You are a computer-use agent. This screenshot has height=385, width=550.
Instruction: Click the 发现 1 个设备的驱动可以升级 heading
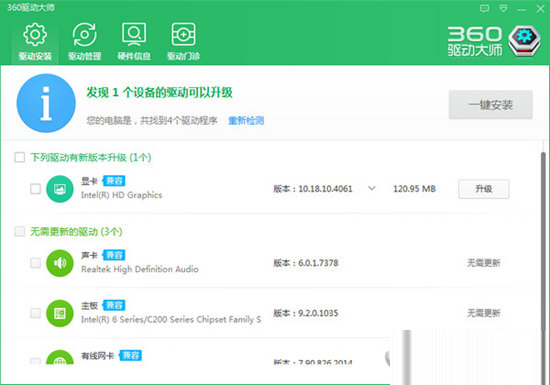tap(160, 93)
